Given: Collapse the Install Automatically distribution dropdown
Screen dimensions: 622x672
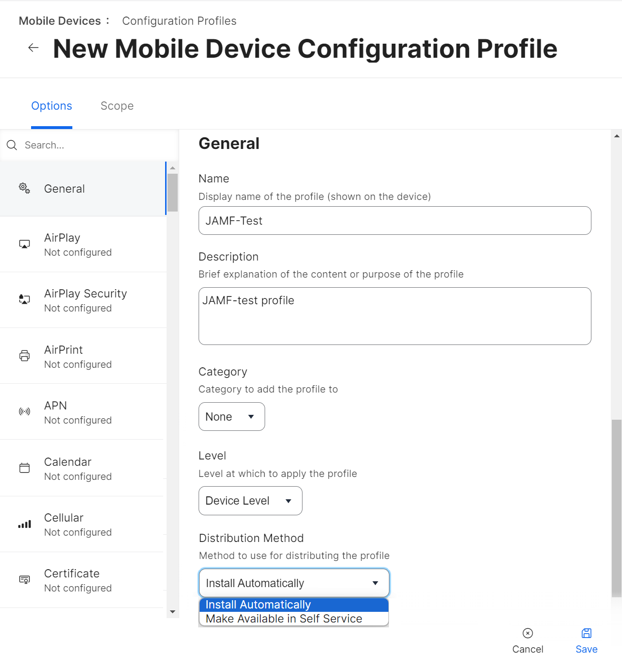Looking at the screenshot, I should 294,583.
